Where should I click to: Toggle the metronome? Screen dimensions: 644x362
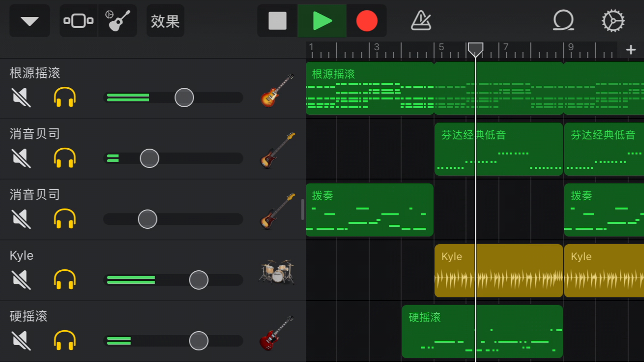(420, 21)
